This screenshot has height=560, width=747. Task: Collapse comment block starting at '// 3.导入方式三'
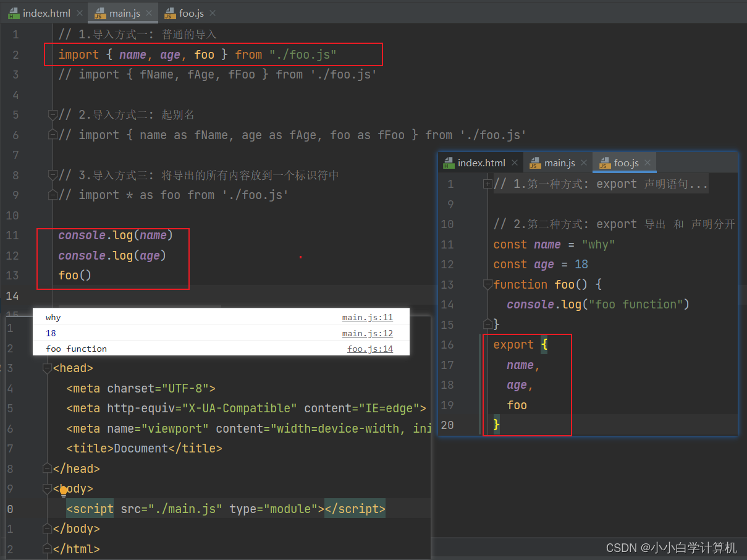(53, 175)
